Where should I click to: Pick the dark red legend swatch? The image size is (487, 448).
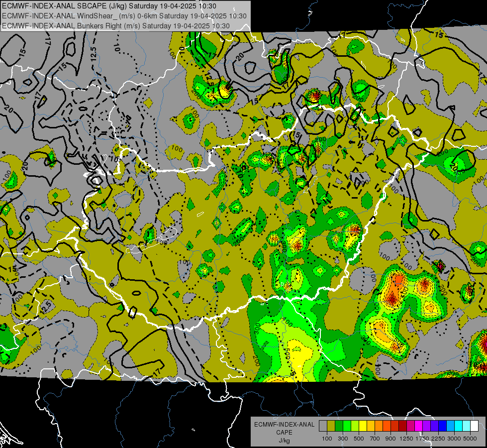click(402, 426)
